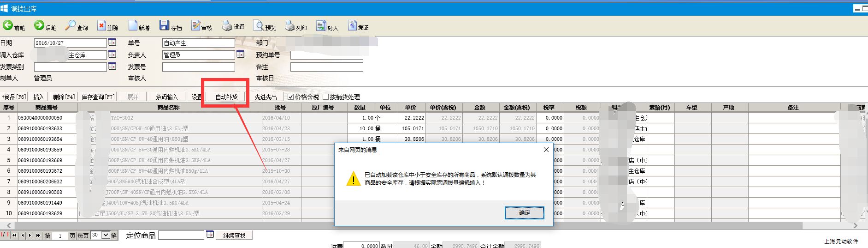Open the picker beside 负责人 field
Viewport: 868px width, 248px height.
pos(240,54)
